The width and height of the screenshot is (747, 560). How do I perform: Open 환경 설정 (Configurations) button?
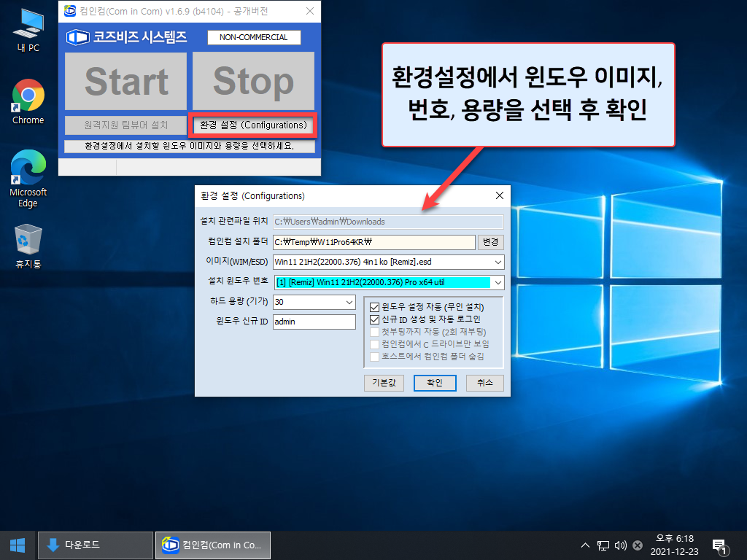pos(253,125)
